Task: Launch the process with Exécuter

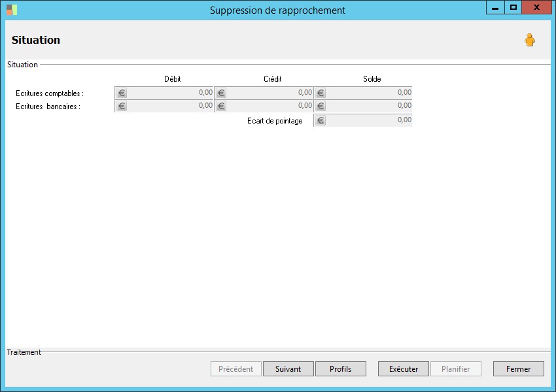Action: click(x=403, y=368)
